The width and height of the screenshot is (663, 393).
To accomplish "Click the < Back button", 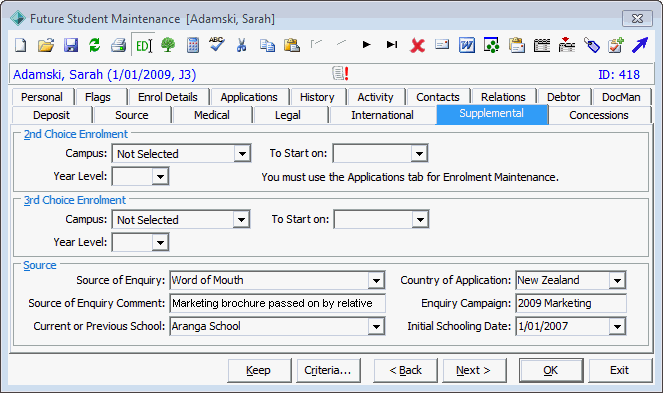I will [x=405, y=370].
